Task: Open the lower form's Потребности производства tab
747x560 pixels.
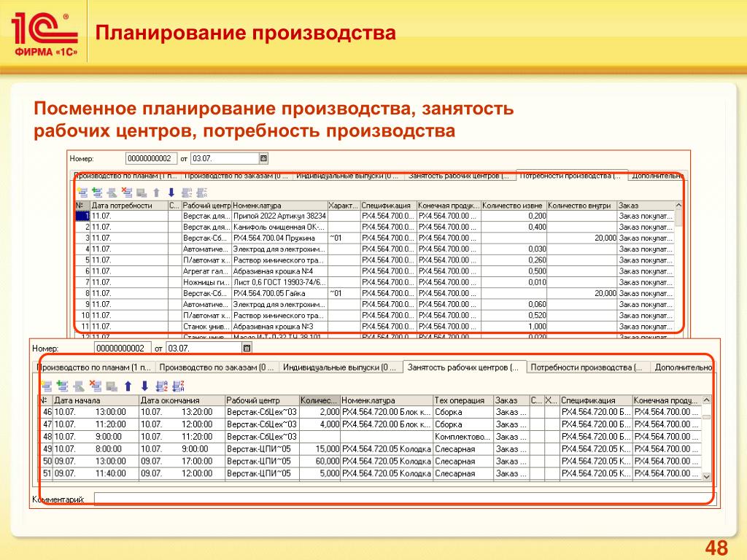Action: 588,367
